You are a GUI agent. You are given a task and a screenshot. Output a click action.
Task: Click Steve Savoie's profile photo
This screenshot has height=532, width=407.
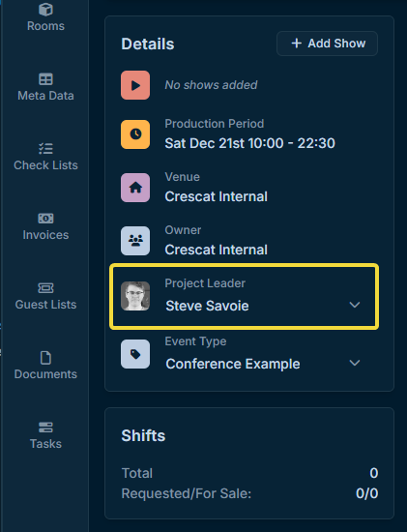[x=135, y=296]
